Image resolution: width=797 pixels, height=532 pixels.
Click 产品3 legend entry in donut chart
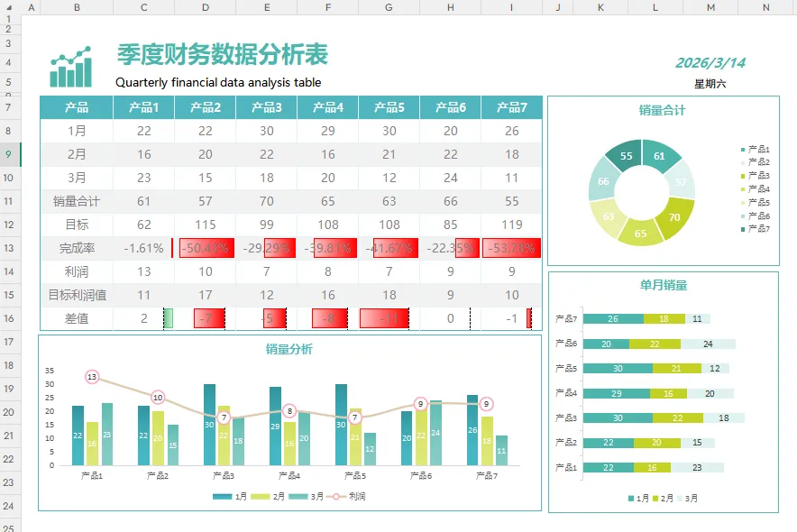[x=756, y=176]
